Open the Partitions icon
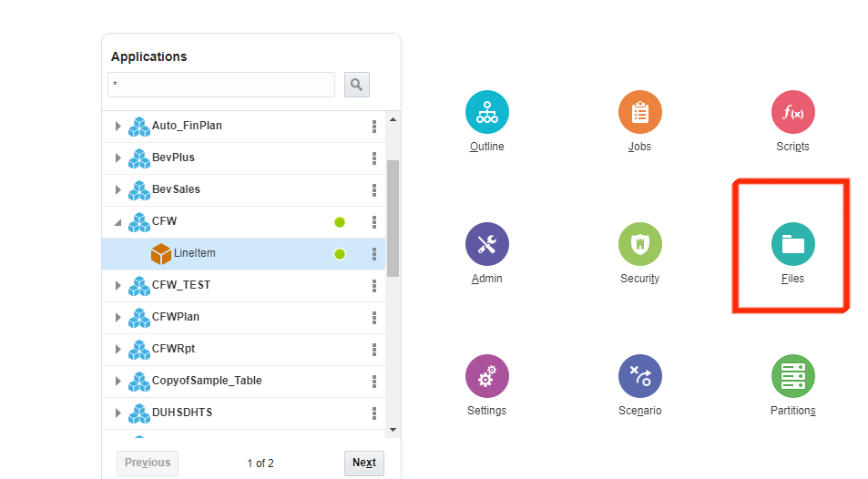The height and width of the screenshot is (479, 868). pyautogui.click(x=792, y=376)
